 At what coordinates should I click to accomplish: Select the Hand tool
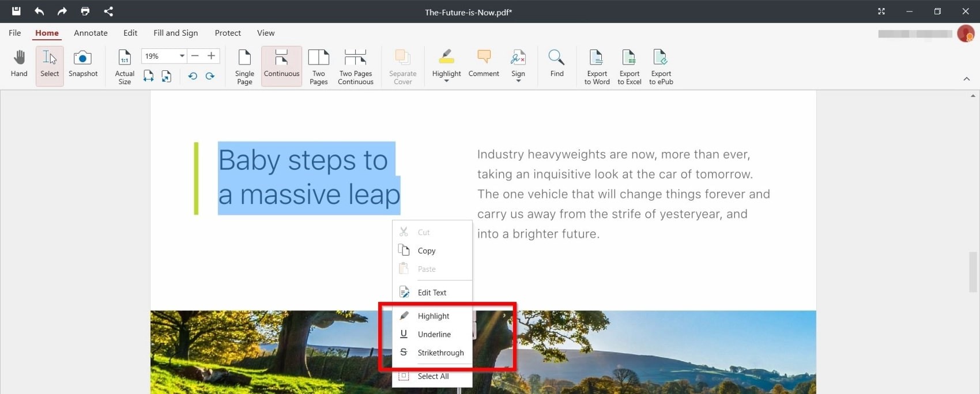[x=19, y=64]
